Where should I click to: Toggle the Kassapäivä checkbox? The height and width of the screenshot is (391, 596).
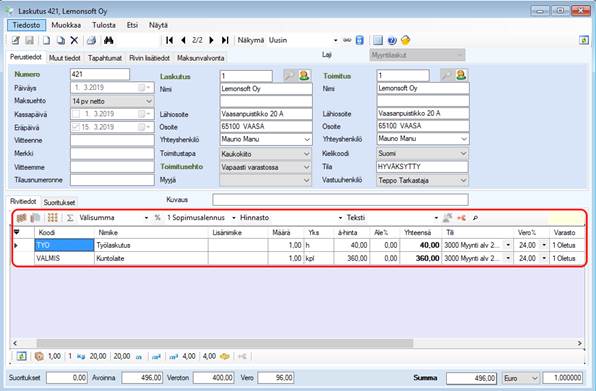(76, 114)
